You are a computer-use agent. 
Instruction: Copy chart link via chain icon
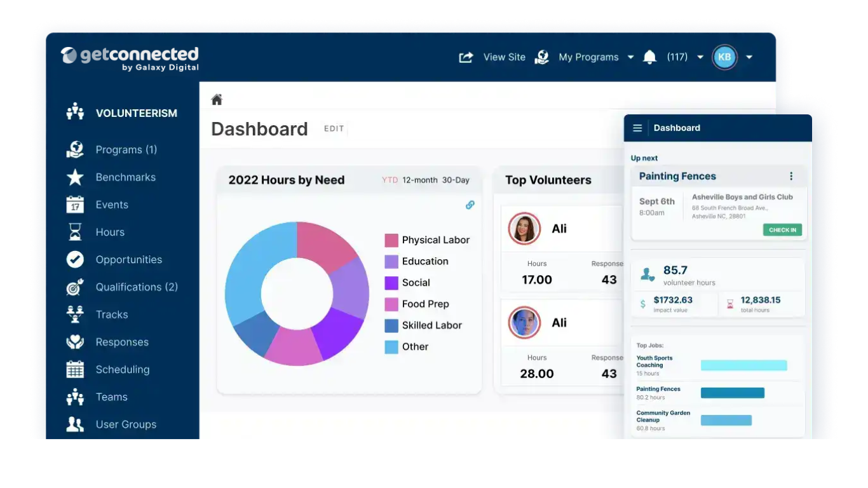(470, 205)
